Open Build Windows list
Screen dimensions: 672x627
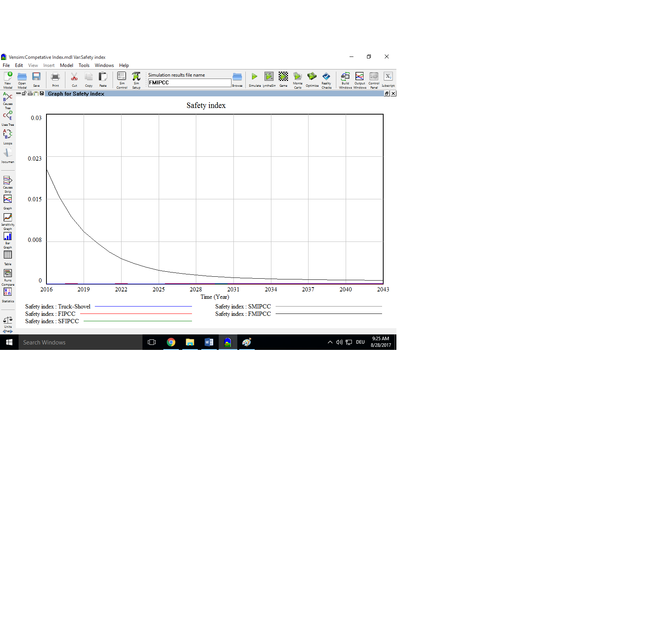point(345,80)
